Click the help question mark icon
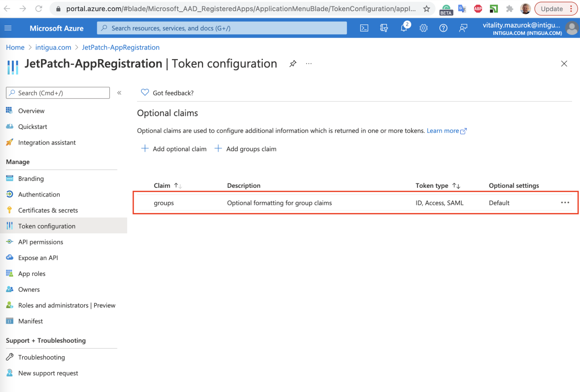This screenshot has width=580, height=392. click(443, 28)
